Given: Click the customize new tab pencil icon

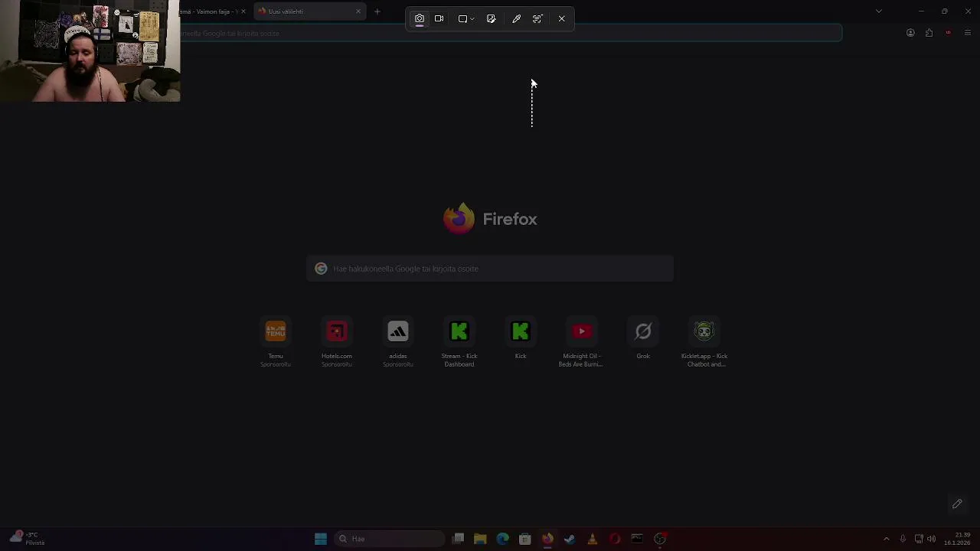Looking at the screenshot, I should coord(957,504).
